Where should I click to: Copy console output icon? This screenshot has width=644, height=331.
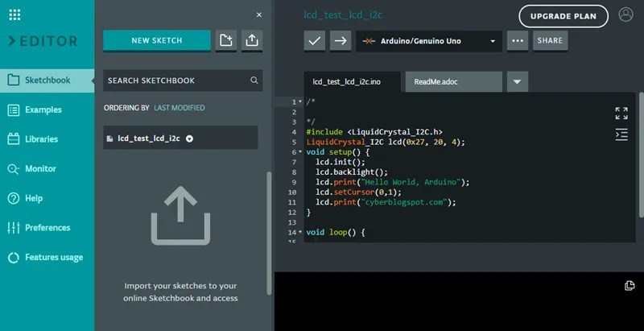point(630,286)
